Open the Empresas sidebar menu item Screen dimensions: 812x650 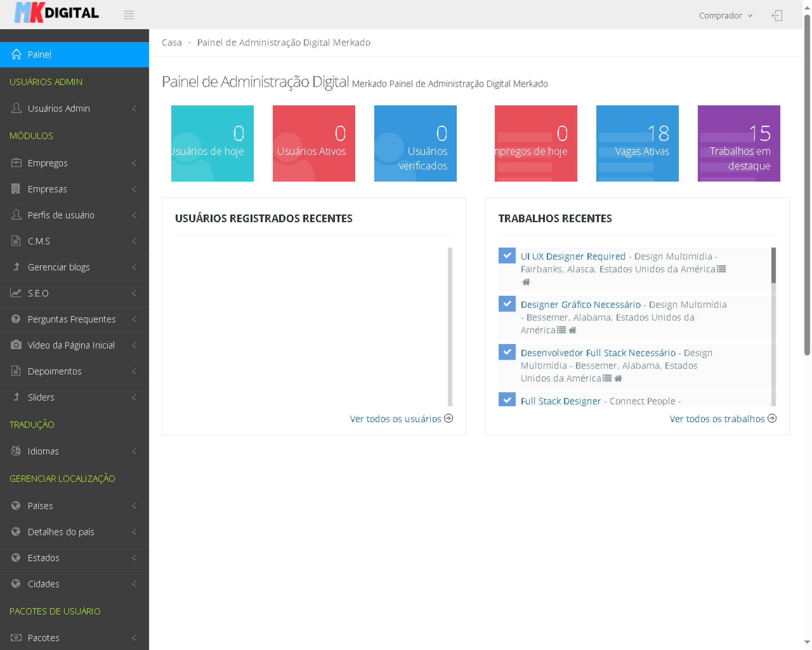[47, 189]
